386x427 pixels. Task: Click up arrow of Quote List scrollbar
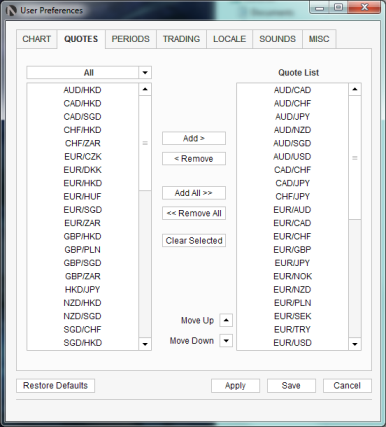click(355, 89)
